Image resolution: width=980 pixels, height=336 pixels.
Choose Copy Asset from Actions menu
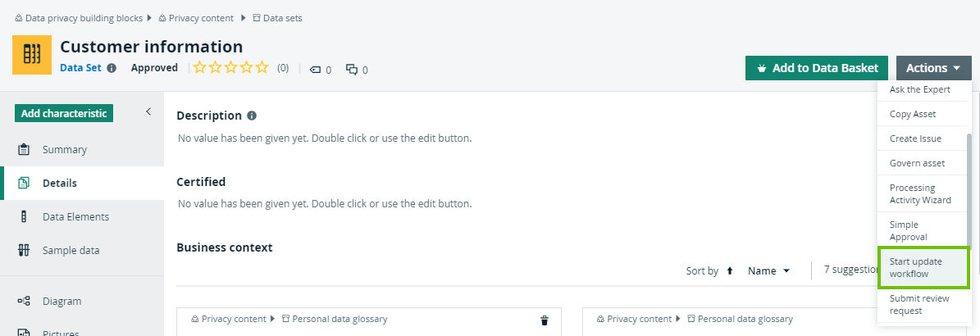(x=913, y=114)
